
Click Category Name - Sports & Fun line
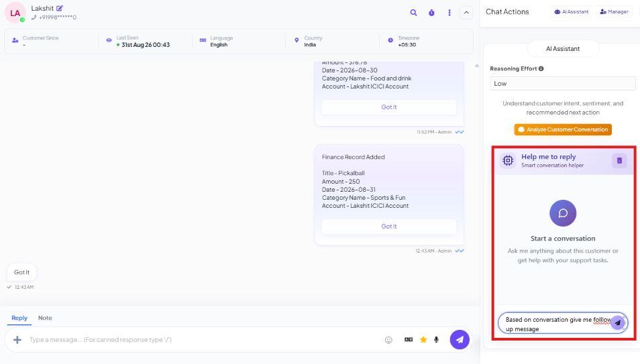click(364, 198)
